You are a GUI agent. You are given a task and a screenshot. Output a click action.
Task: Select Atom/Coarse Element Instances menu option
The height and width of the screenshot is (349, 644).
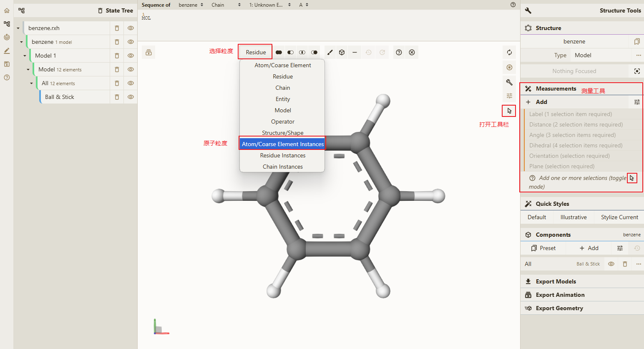pos(283,144)
